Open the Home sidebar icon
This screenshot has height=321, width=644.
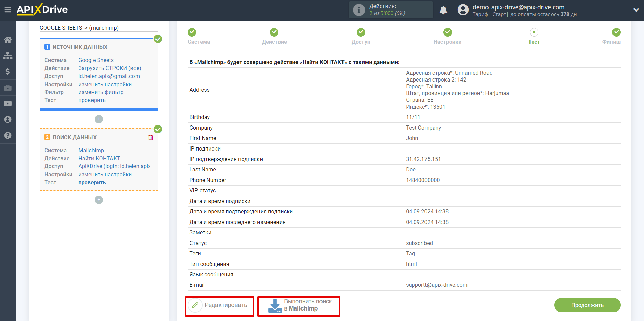point(8,40)
